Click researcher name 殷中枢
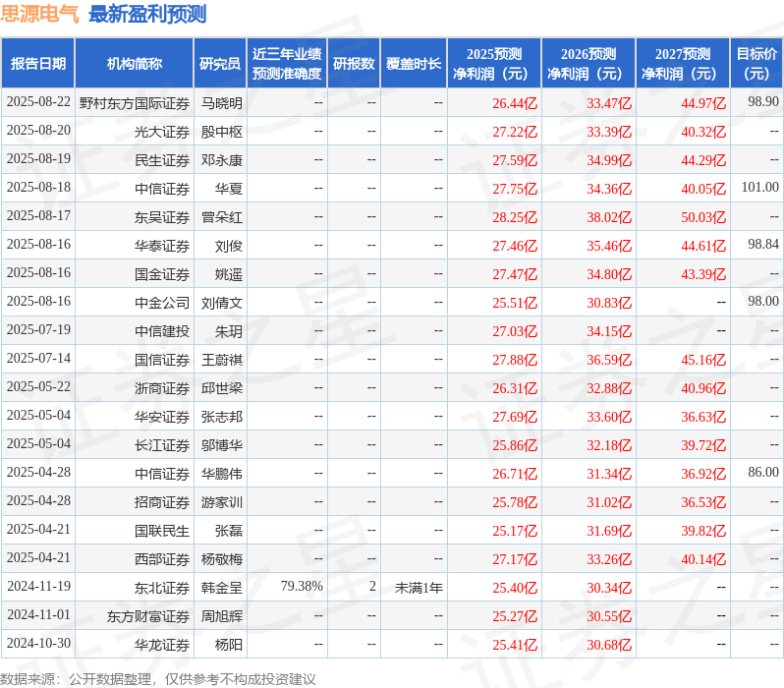The height and width of the screenshot is (688, 784). point(221,132)
